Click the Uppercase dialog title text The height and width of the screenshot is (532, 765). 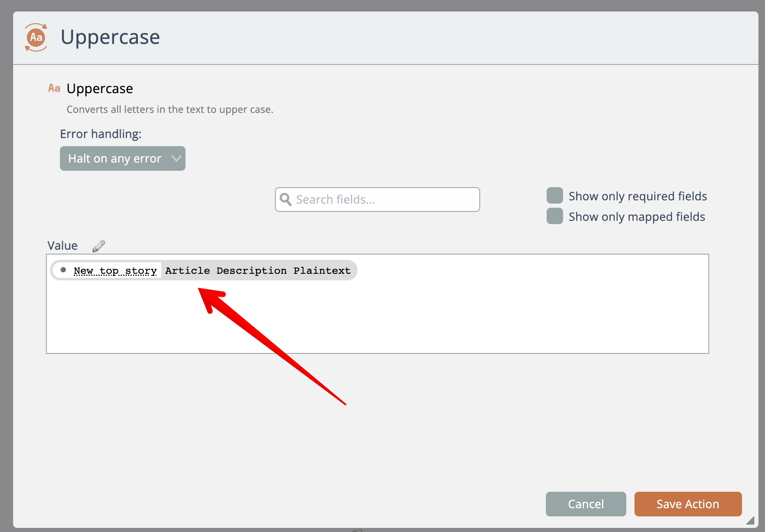[110, 37]
